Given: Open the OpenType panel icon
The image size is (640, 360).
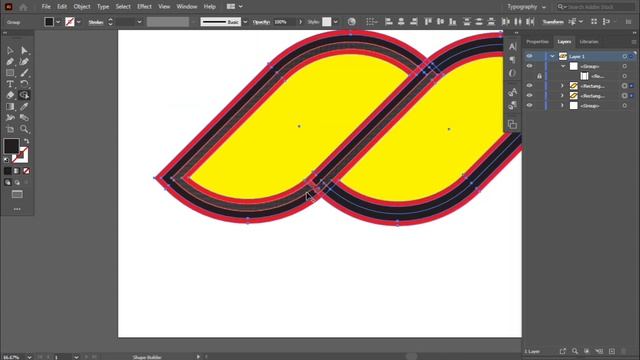Looking at the screenshot, I should tap(512, 73).
